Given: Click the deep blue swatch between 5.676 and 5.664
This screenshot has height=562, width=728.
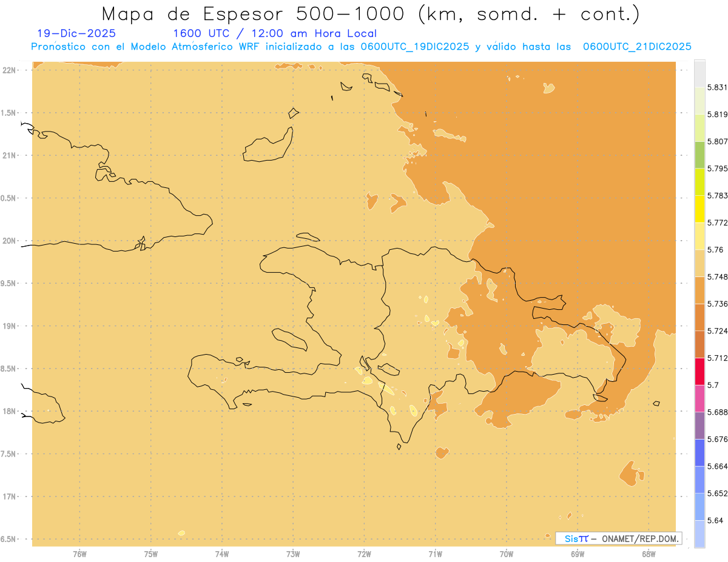Looking at the screenshot, I should click(699, 452).
